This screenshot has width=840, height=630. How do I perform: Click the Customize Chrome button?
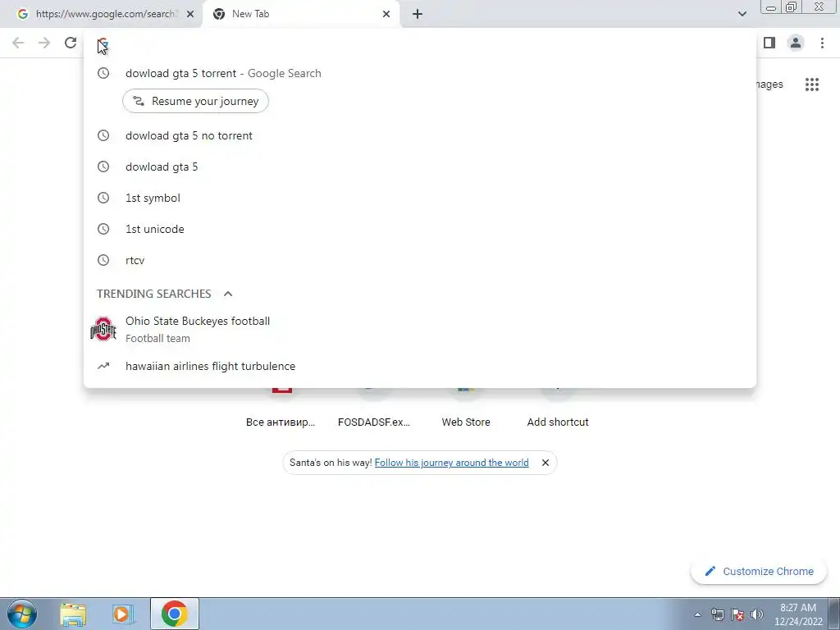pos(760,571)
